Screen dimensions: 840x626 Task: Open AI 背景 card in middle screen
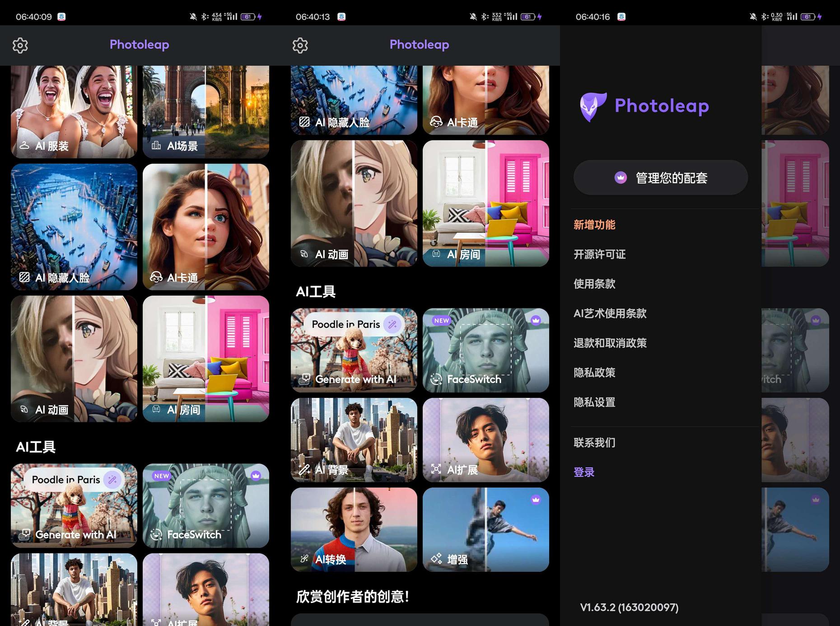pos(354,440)
